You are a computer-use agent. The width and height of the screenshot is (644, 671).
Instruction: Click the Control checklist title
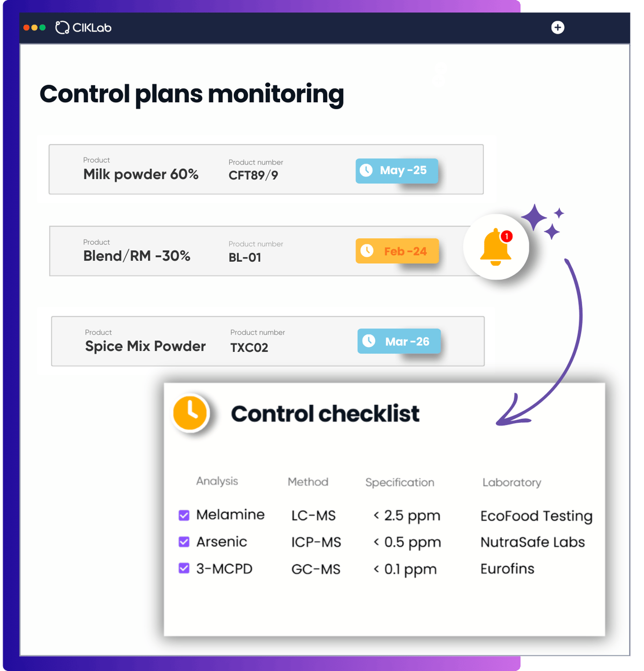point(325,414)
